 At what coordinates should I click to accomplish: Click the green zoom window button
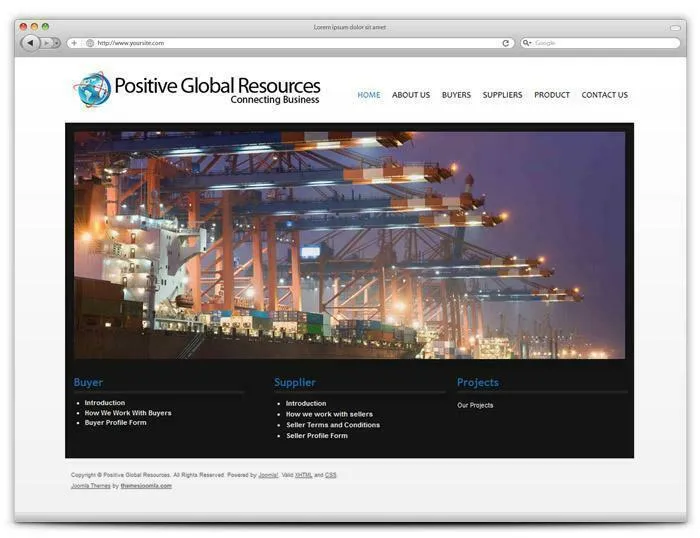45,27
